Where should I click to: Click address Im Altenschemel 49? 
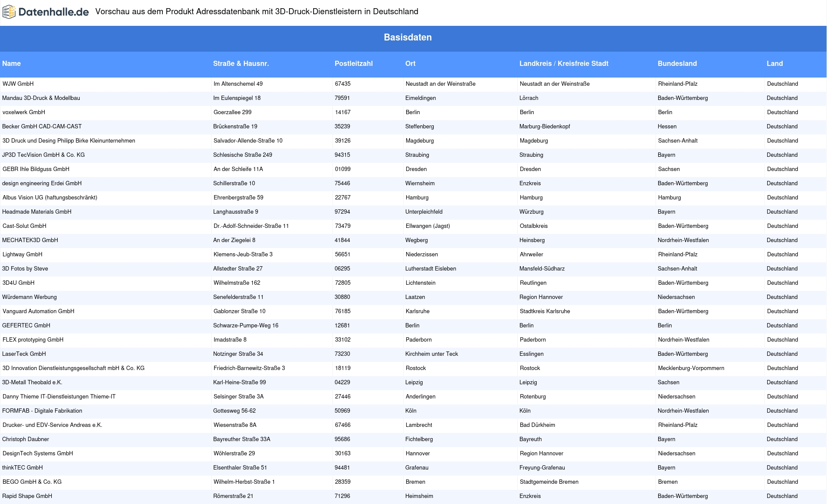238,84
